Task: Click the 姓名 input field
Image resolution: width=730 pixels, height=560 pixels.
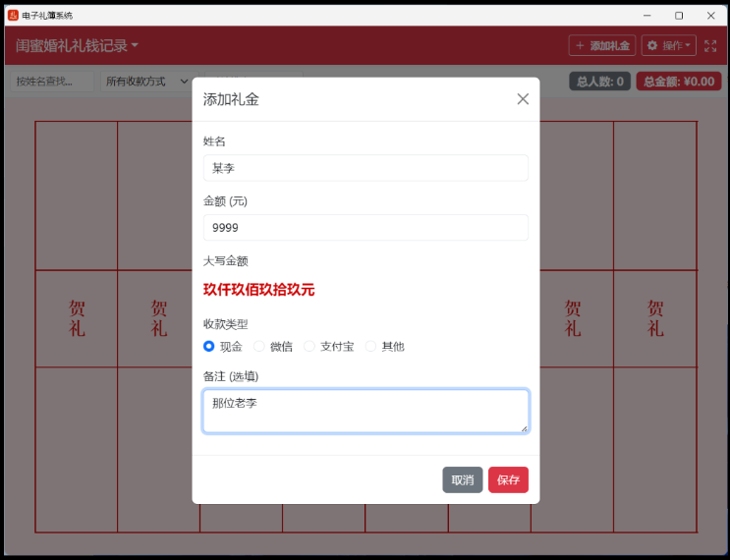Action: 365,168
